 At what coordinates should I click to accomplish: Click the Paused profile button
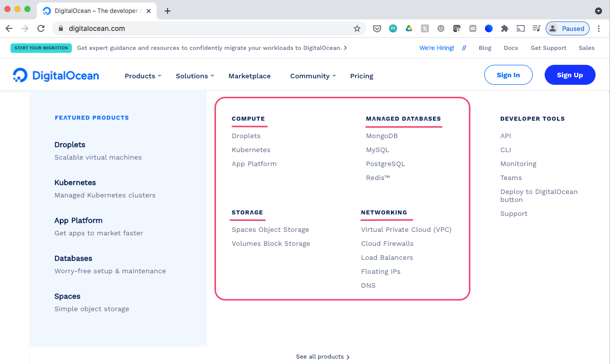point(568,28)
